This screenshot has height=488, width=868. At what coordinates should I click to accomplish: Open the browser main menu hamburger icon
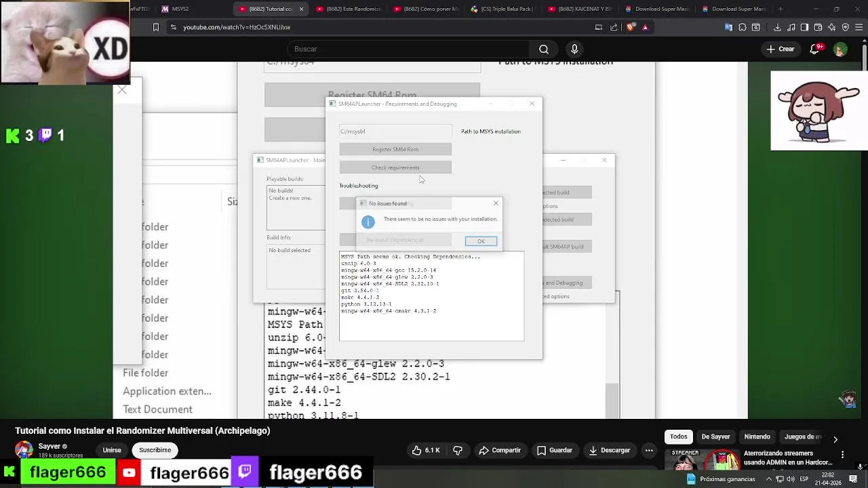[858, 27]
